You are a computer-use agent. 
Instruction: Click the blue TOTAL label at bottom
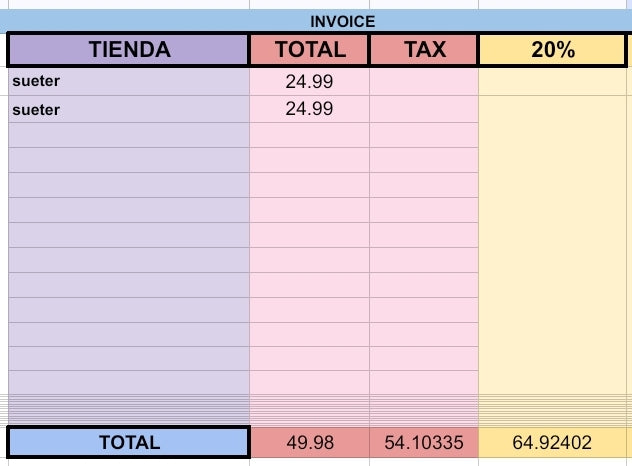pyautogui.click(x=128, y=442)
